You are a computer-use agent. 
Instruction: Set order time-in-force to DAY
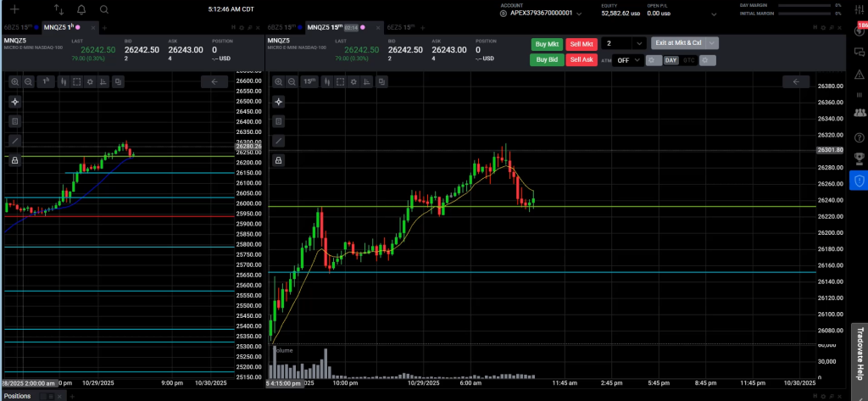[670, 60]
